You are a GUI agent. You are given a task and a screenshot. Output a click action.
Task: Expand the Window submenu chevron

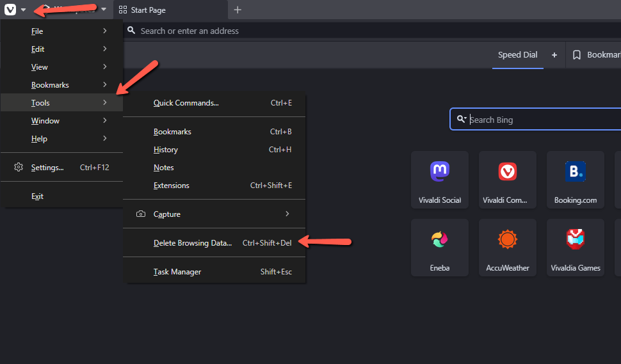[105, 120]
